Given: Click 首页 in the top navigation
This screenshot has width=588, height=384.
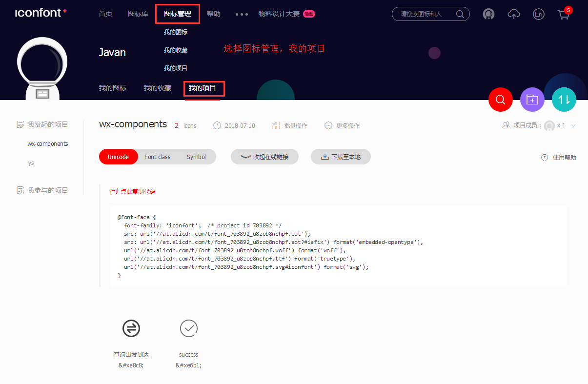Looking at the screenshot, I should [105, 14].
